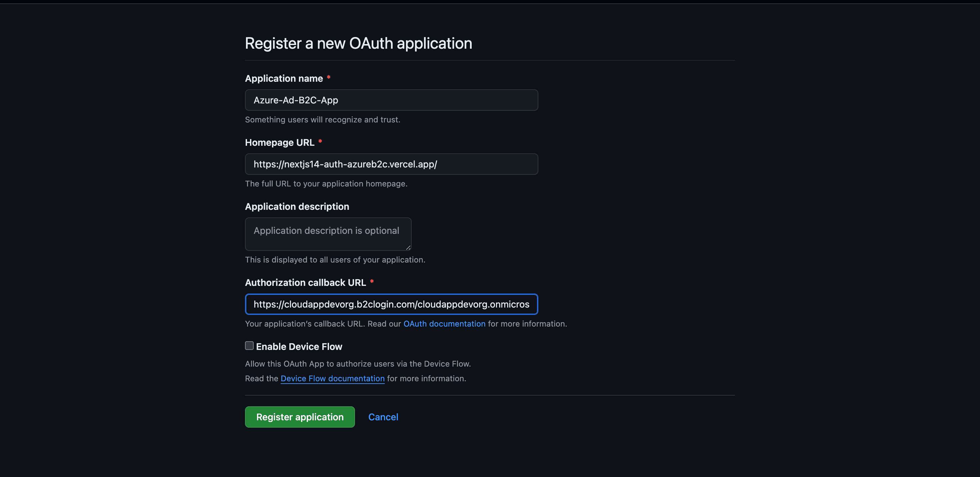980x477 pixels.
Task: Click the 'Something users will recognize' hint text
Action: pos(322,119)
